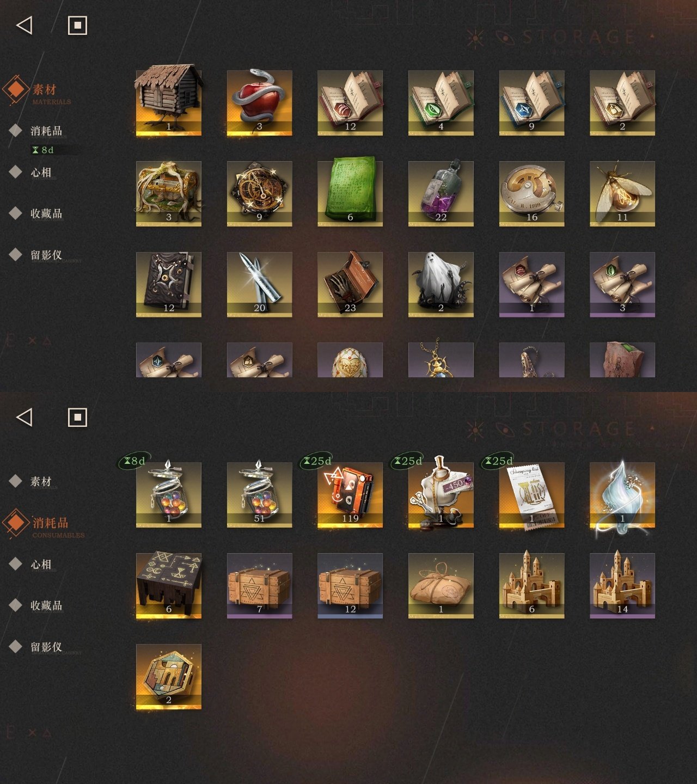The image size is (697, 784).
Task: Select the silver bullets item with count 20
Action: (259, 284)
